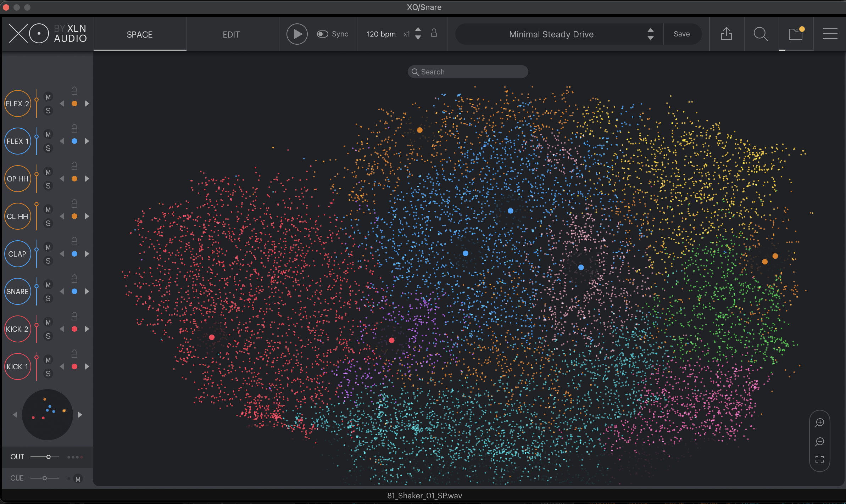Toggle the tempo lock icon

point(434,33)
